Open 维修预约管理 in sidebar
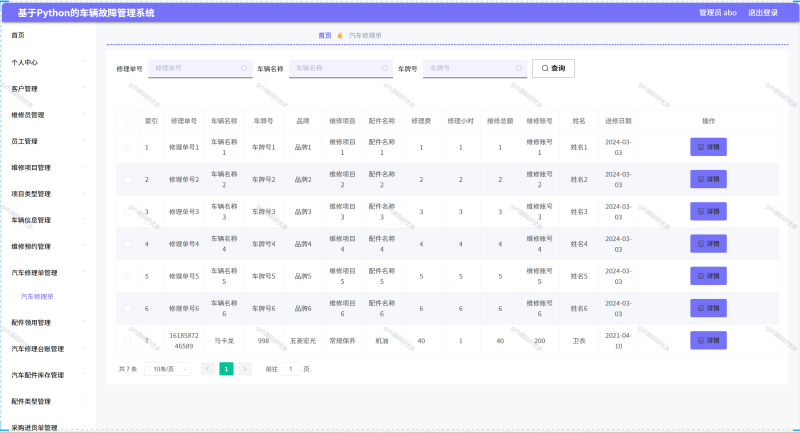This screenshot has height=433, width=800. pyautogui.click(x=31, y=246)
